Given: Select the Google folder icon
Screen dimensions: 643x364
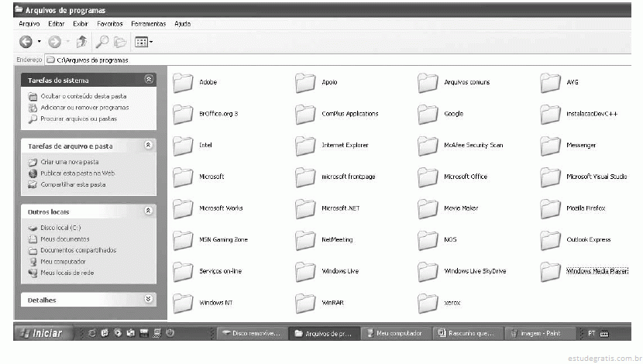Looking at the screenshot, I should coord(428,115).
